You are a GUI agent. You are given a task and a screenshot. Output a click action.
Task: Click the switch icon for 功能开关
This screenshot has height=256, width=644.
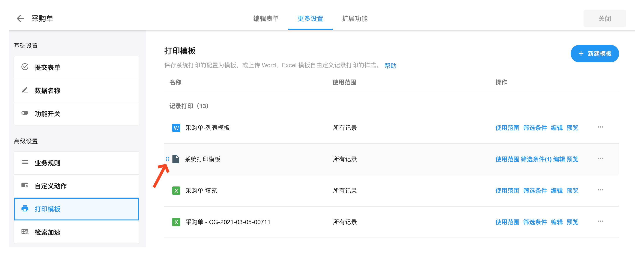(x=25, y=113)
